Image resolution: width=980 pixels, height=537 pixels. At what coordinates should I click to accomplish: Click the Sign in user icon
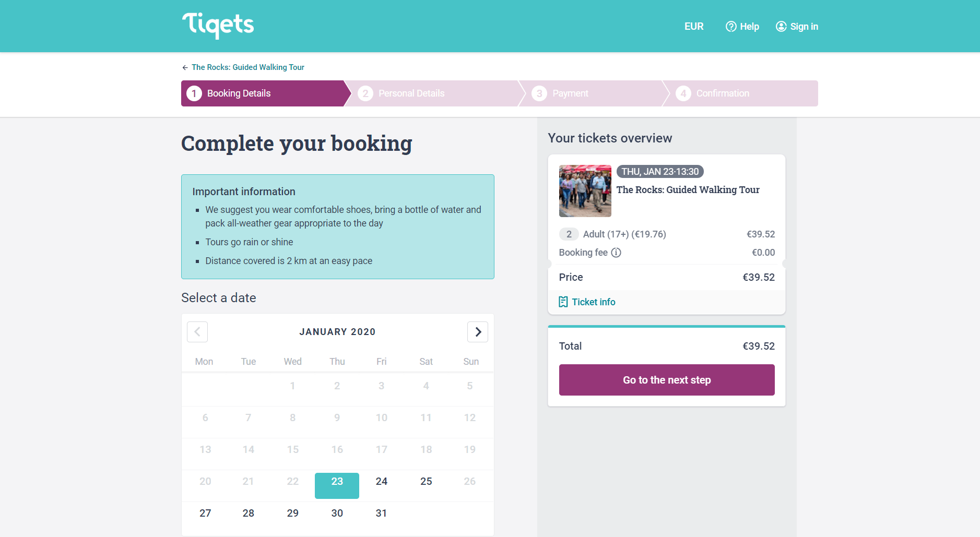click(781, 27)
